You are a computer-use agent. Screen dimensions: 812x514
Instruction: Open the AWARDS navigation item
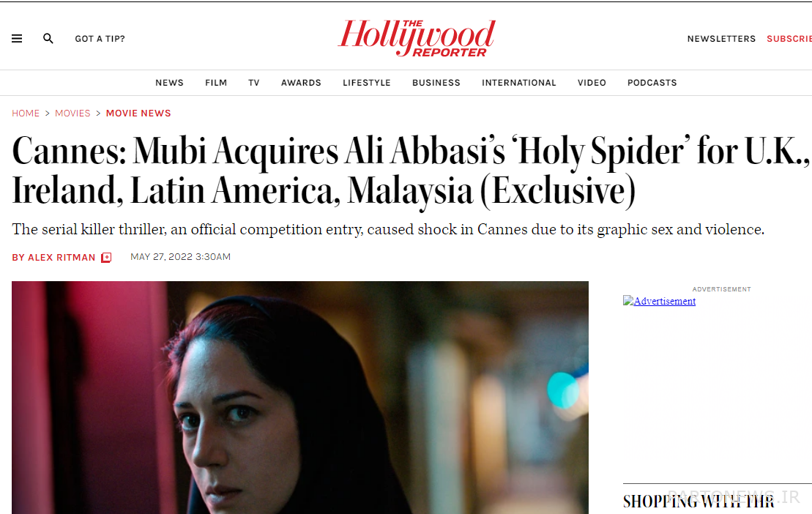pos(301,83)
